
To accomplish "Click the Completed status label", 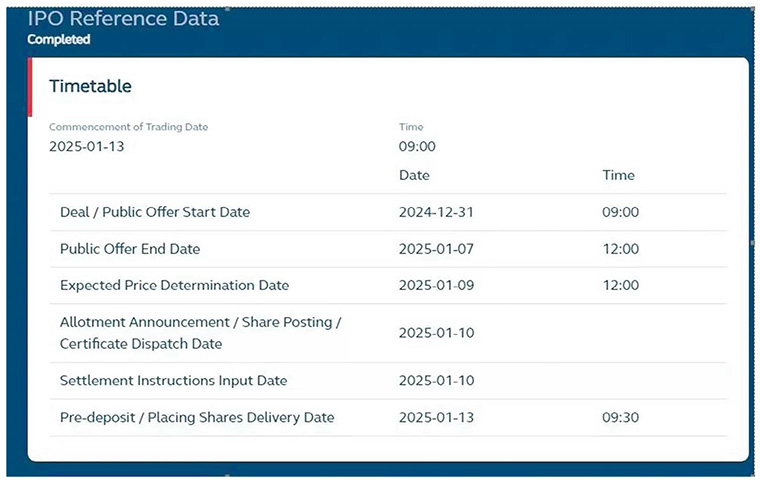I will [x=59, y=40].
